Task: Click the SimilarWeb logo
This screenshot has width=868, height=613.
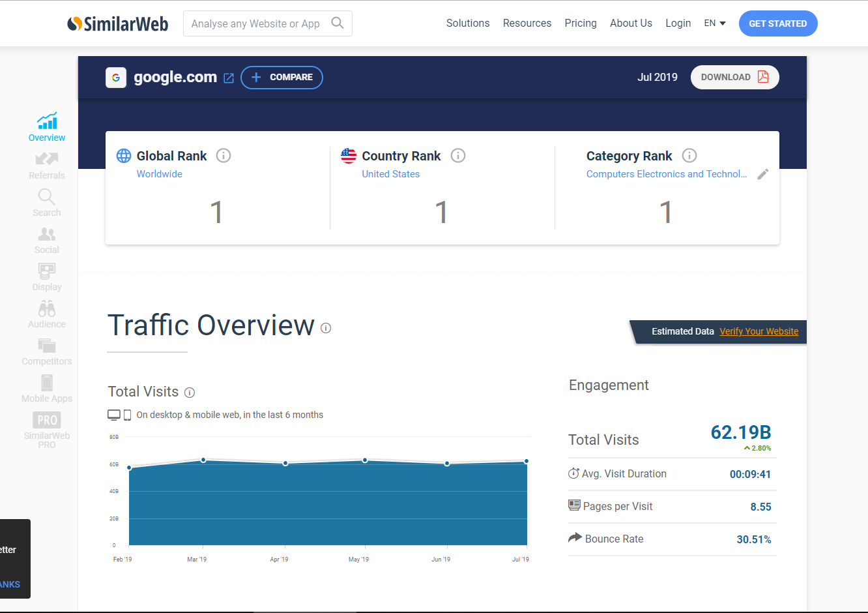Action: click(x=118, y=23)
